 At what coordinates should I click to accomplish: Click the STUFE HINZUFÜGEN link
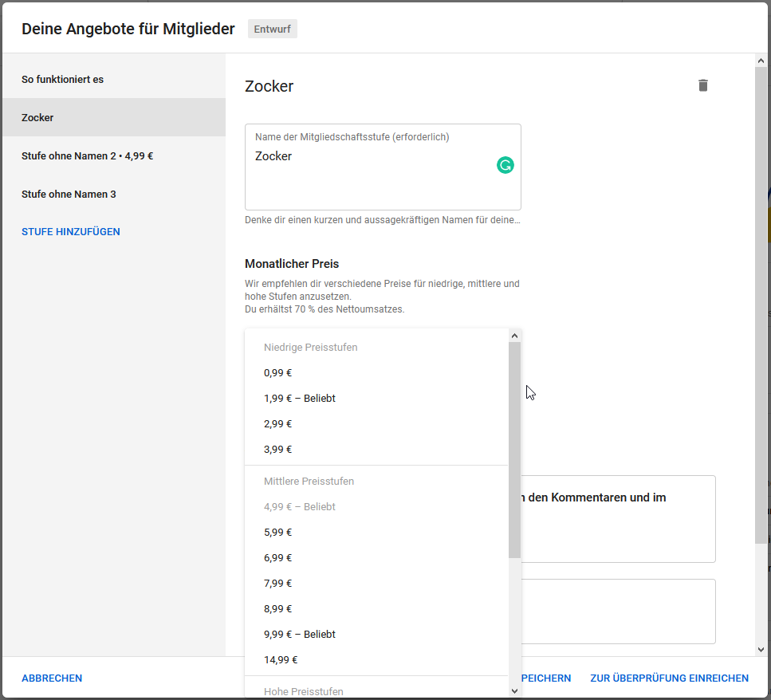pyautogui.click(x=71, y=232)
